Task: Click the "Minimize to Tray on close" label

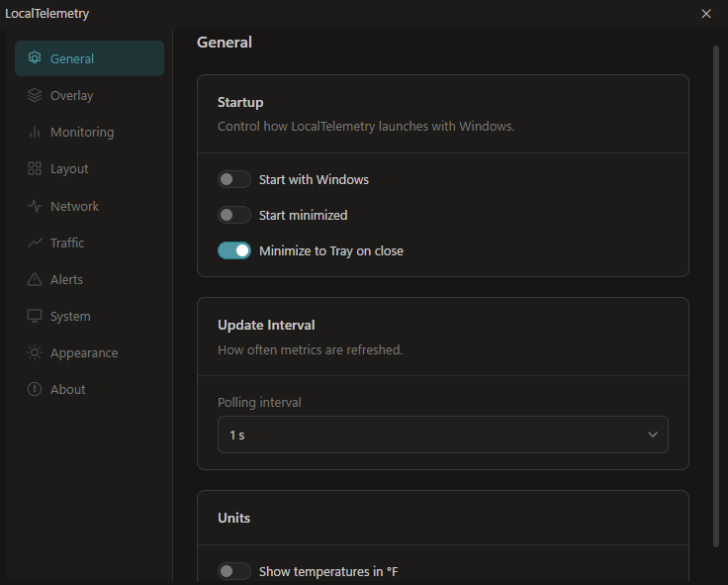Action: click(x=331, y=250)
